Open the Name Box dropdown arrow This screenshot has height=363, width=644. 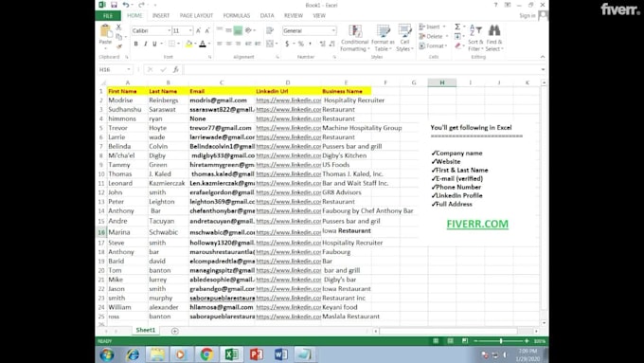point(129,69)
